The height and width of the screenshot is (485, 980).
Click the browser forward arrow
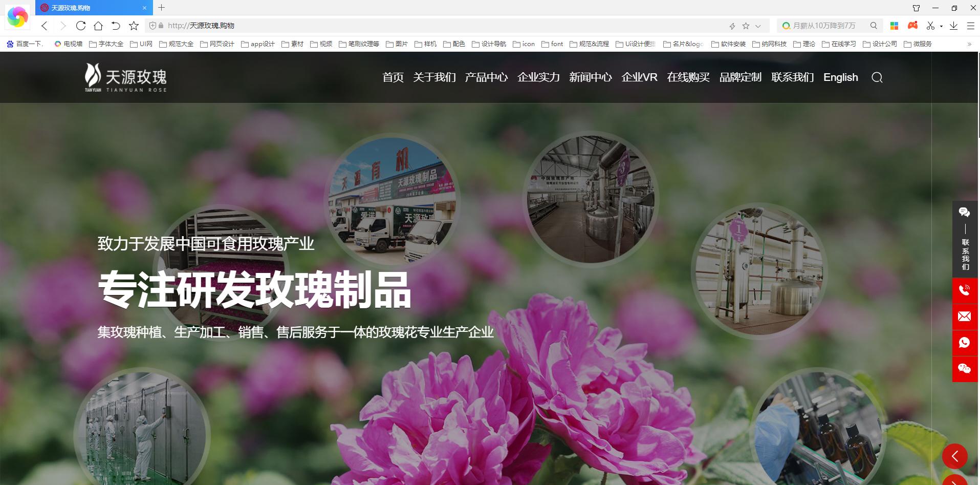click(x=62, y=26)
